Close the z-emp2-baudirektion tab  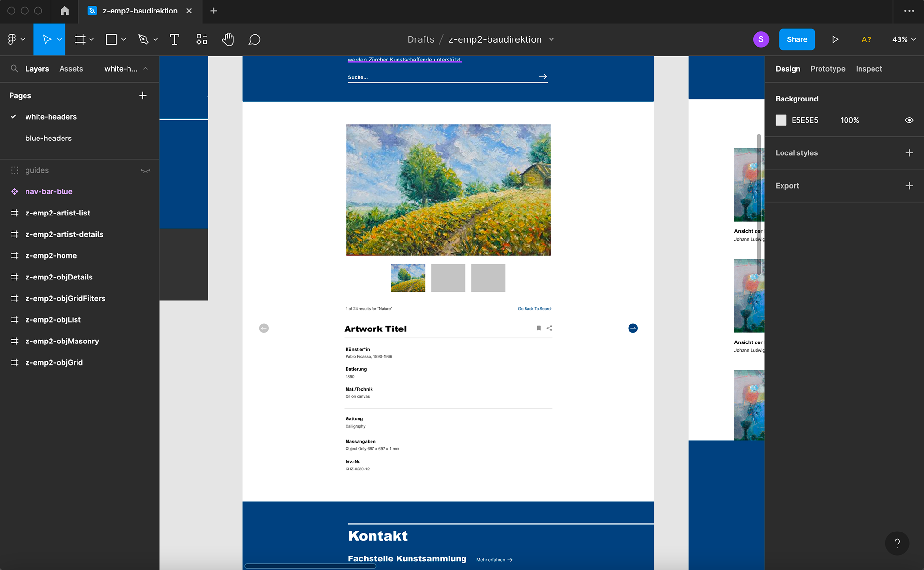[189, 11]
